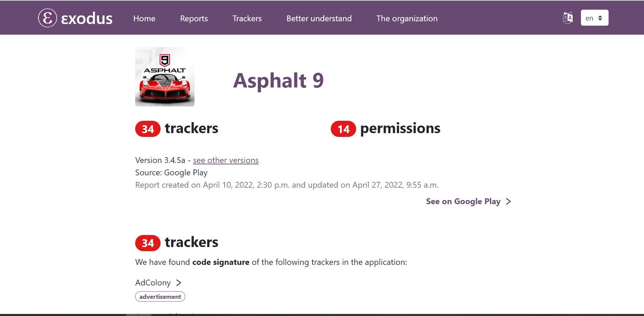Viewport: 644px width, 316px height.
Task: Click the Asphalt 9 app icon thumbnail
Action: (165, 77)
